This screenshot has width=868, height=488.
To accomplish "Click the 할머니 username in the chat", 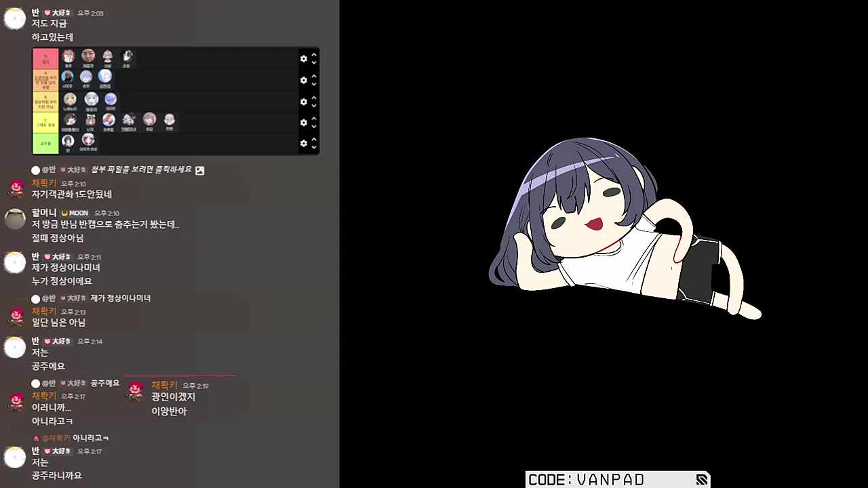I will [44, 213].
